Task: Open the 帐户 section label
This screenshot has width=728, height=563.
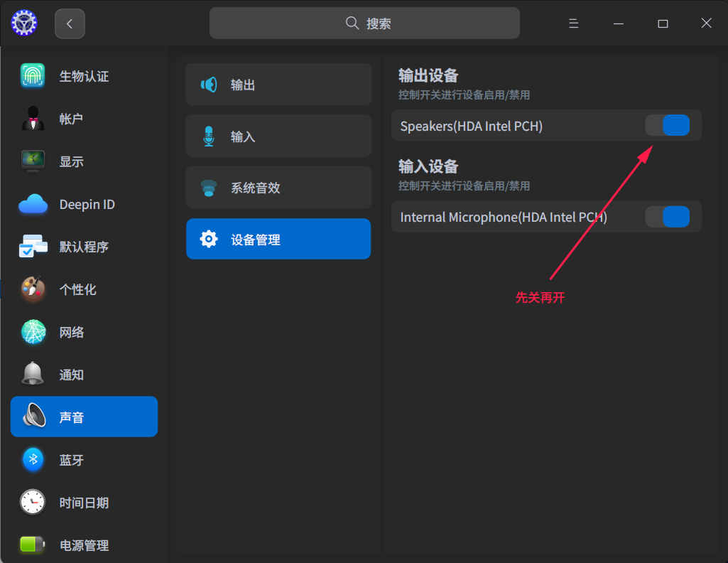Action: coord(71,119)
